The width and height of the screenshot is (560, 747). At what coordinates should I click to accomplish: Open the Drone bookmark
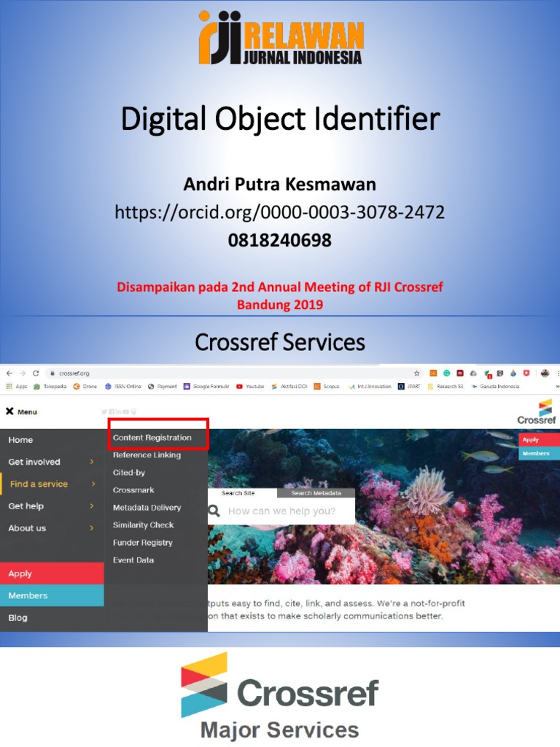tap(85, 387)
